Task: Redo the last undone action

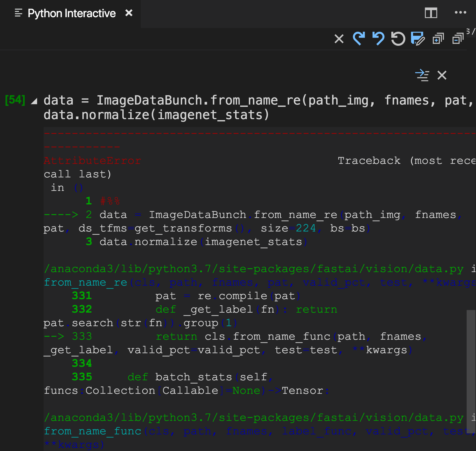Action: pyautogui.click(x=359, y=39)
